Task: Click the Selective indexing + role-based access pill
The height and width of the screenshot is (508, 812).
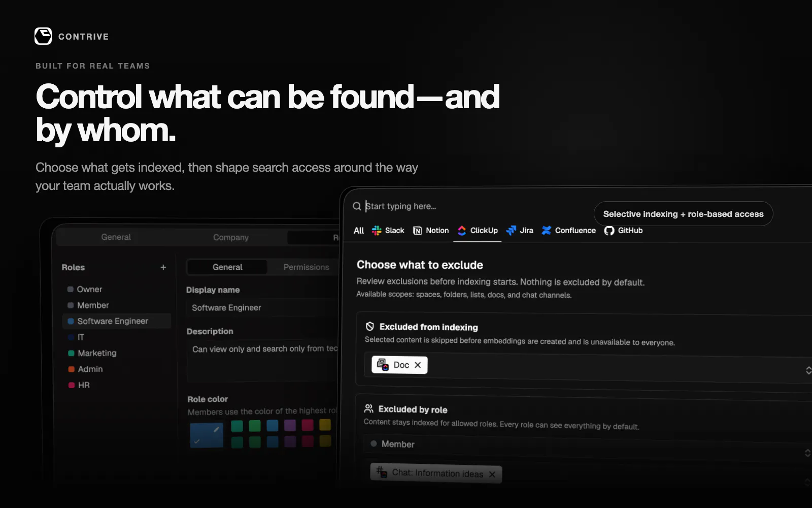Action: click(x=683, y=214)
